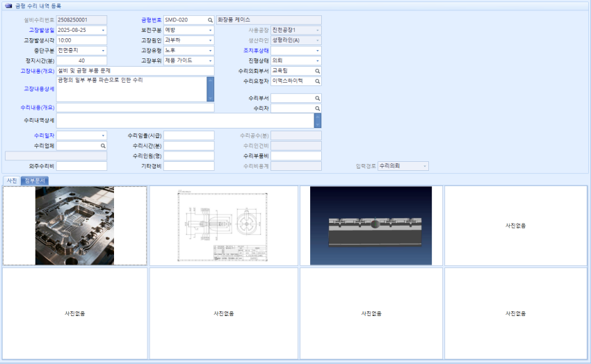Switch to the 사진 tab

(11, 181)
